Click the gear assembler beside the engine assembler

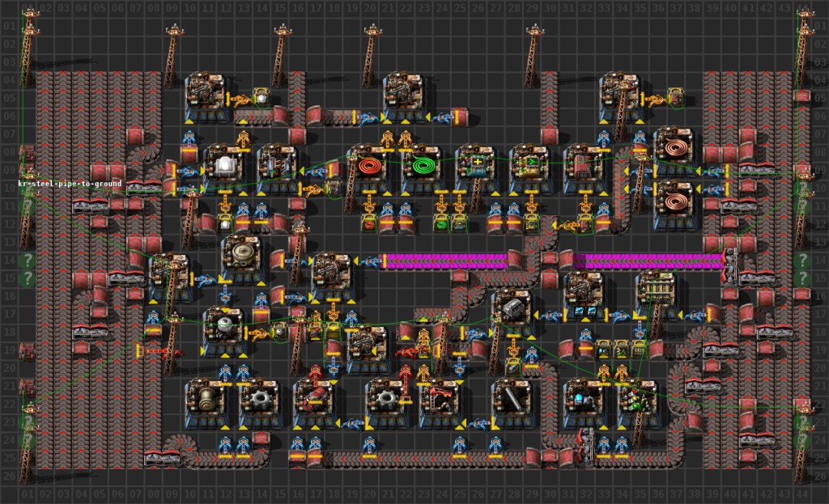point(261,403)
